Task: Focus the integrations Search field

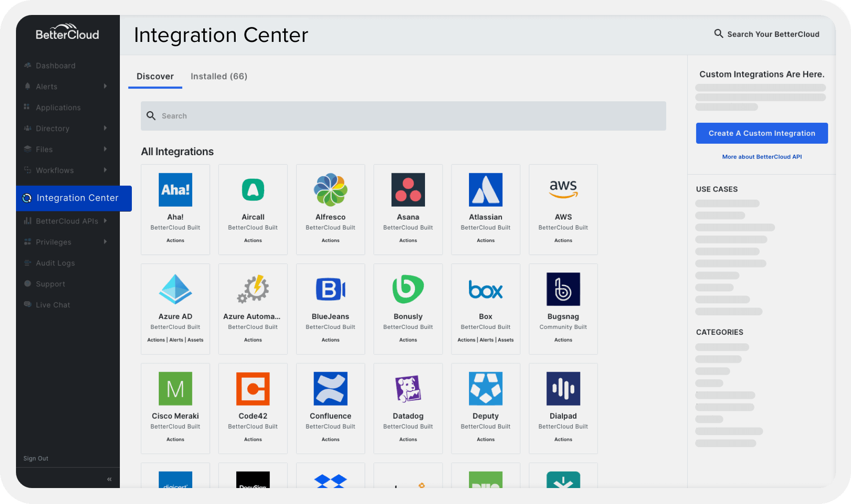Action: (x=404, y=116)
